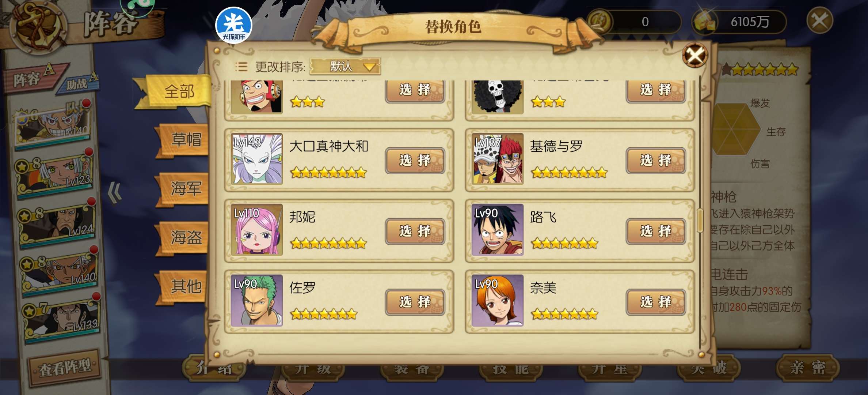Click the gold currency icon showing 6105万

click(705, 22)
